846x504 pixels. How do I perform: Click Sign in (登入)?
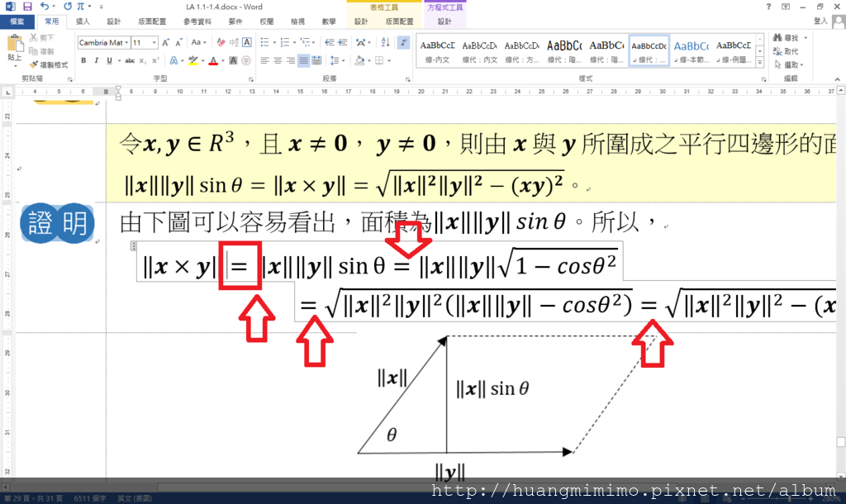coord(820,21)
